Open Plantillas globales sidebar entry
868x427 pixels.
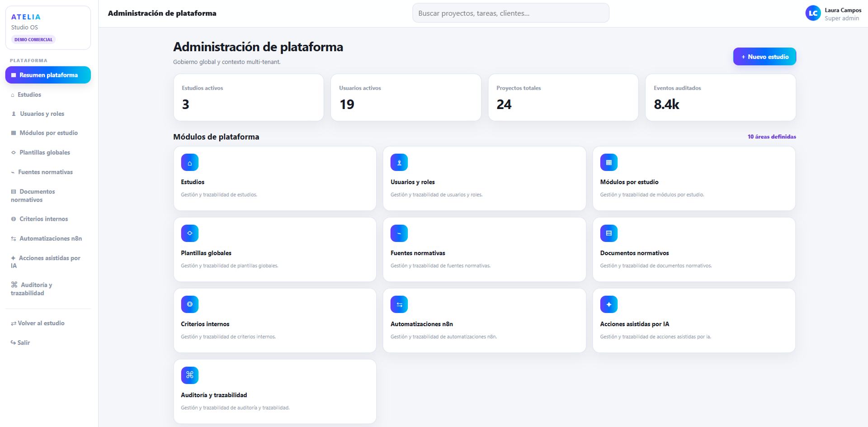pos(48,152)
